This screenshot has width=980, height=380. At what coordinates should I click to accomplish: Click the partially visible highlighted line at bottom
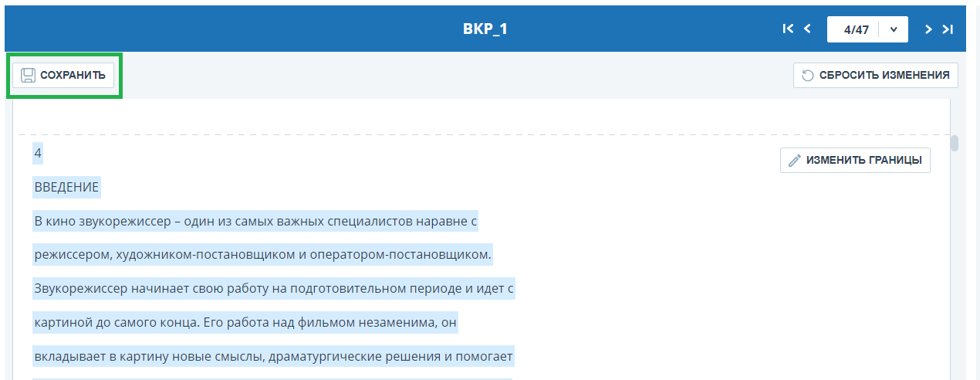(x=272, y=378)
